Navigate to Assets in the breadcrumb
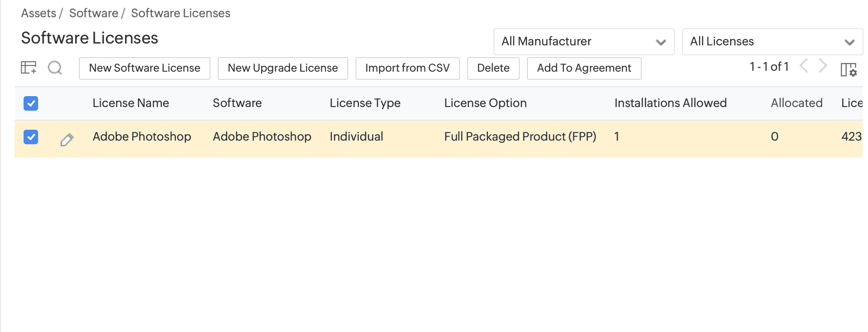 (x=39, y=13)
